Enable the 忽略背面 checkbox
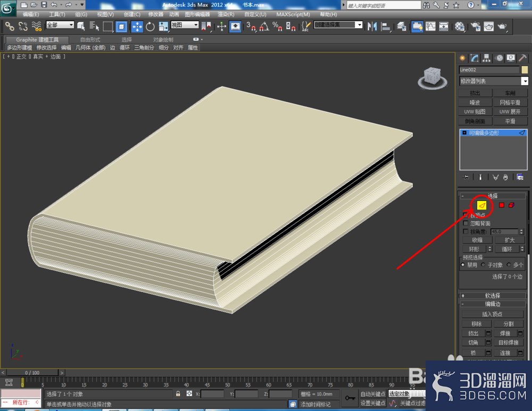The image size is (532, 411). pos(465,223)
